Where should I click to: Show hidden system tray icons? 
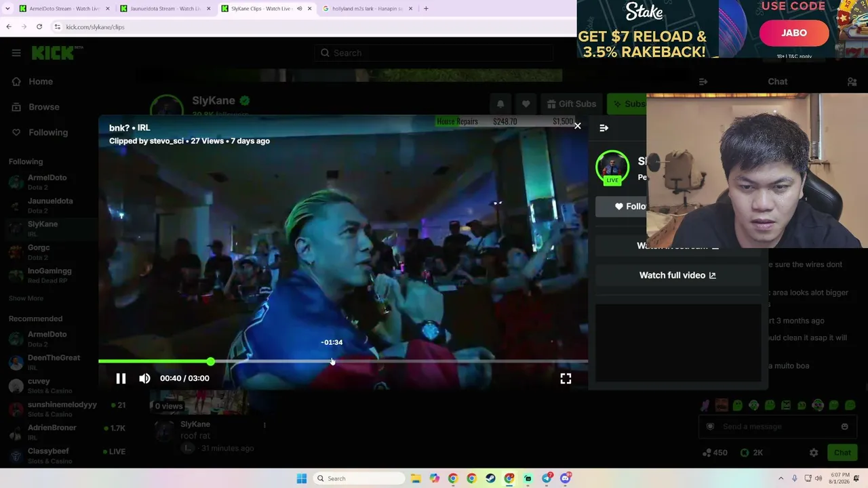point(781,479)
